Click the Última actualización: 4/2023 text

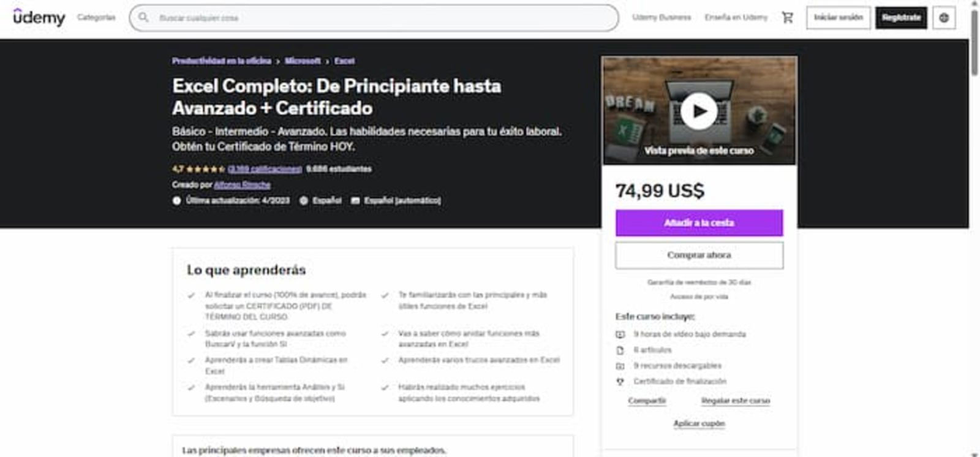coord(238,200)
